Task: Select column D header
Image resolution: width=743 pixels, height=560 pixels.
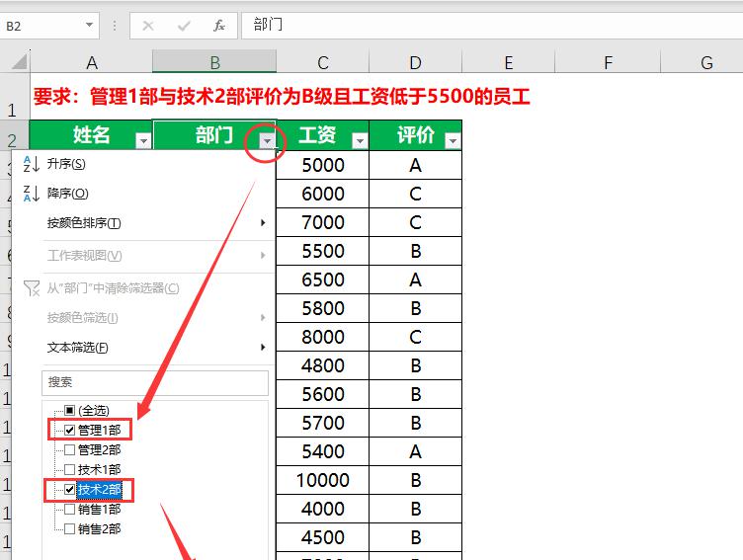Action: point(415,62)
